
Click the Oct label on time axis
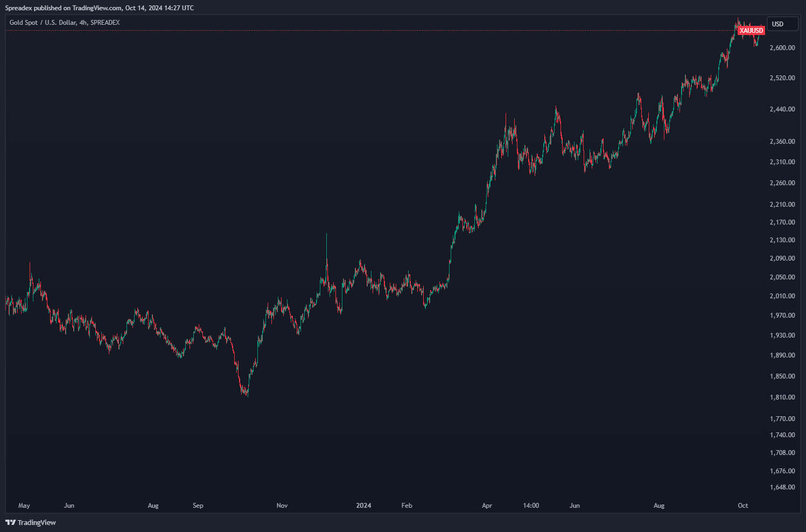tap(743, 506)
